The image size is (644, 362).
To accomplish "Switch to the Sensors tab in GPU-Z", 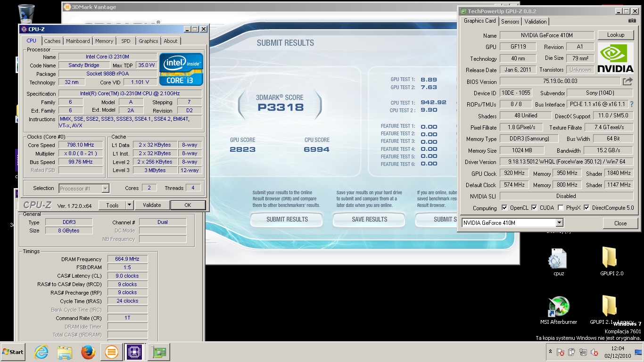I will click(x=510, y=22).
